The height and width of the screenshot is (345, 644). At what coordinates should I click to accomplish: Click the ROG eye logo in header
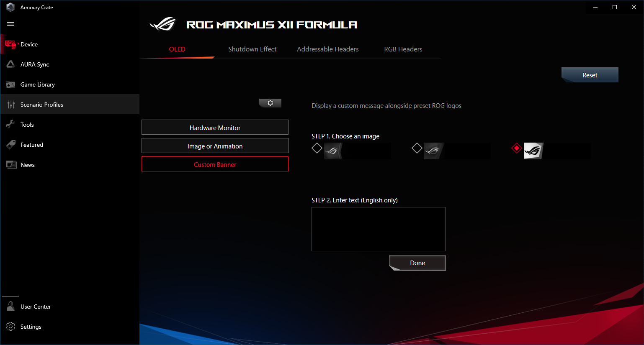point(163,24)
